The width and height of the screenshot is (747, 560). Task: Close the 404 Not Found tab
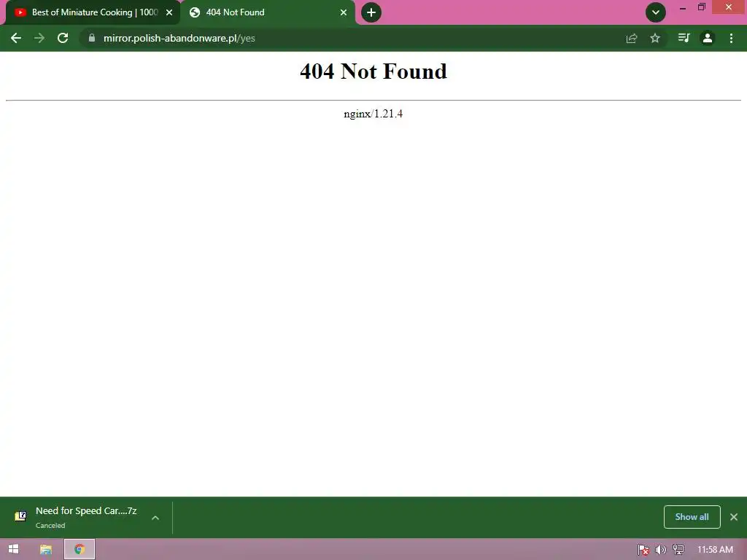tap(344, 12)
